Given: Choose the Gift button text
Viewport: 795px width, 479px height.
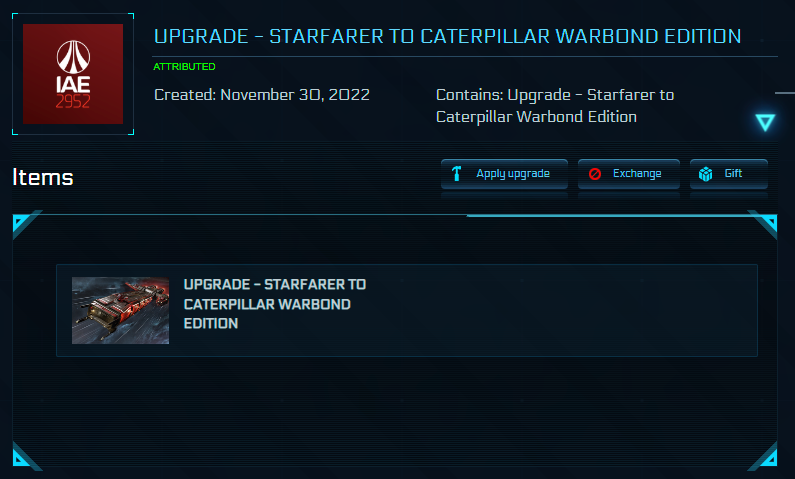Looking at the screenshot, I should coord(733,173).
